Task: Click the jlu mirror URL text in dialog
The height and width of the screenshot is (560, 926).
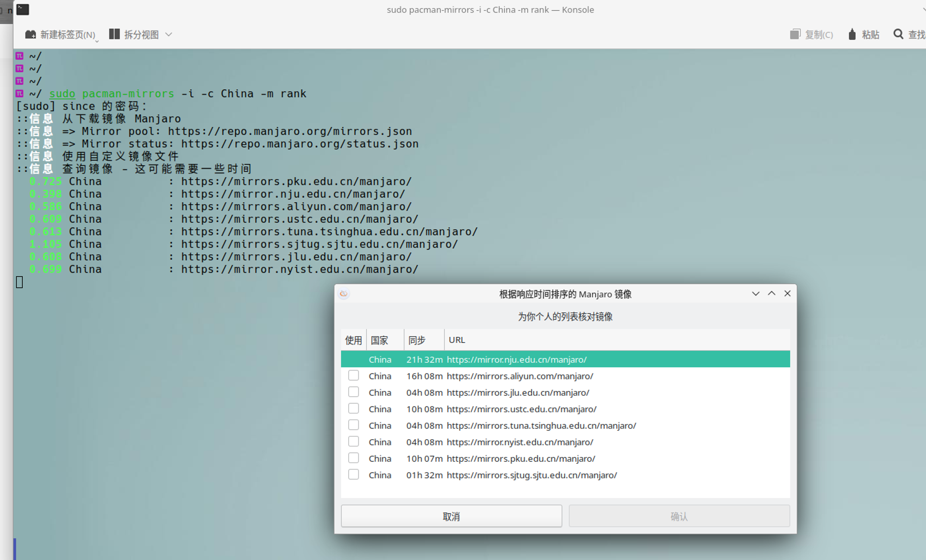Action: tap(518, 393)
